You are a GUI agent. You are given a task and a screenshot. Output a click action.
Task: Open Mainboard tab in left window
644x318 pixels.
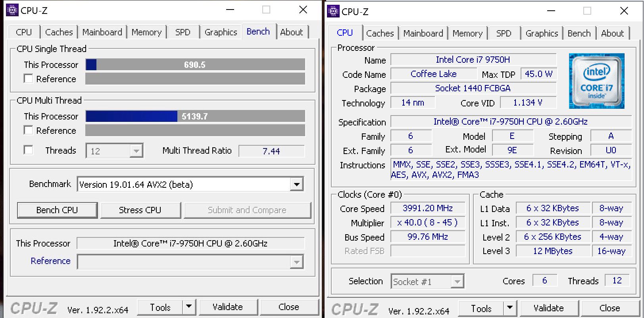102,32
